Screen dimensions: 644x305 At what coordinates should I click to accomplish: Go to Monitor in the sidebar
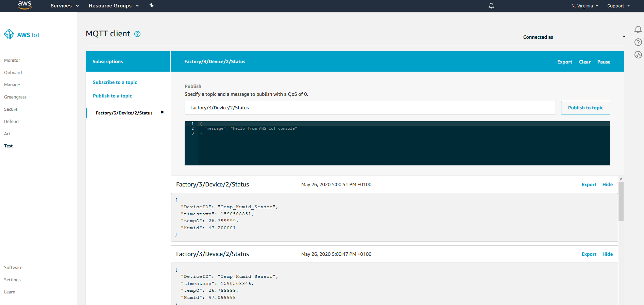[12, 60]
